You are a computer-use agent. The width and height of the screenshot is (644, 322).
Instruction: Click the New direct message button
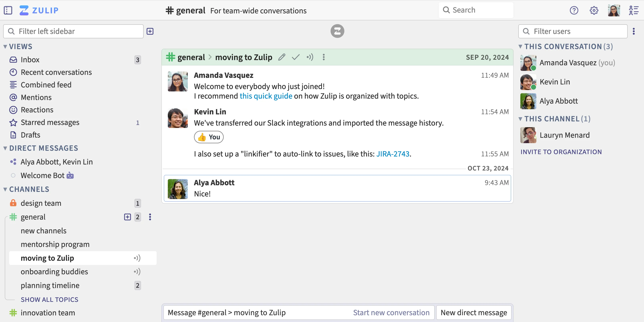click(x=473, y=312)
